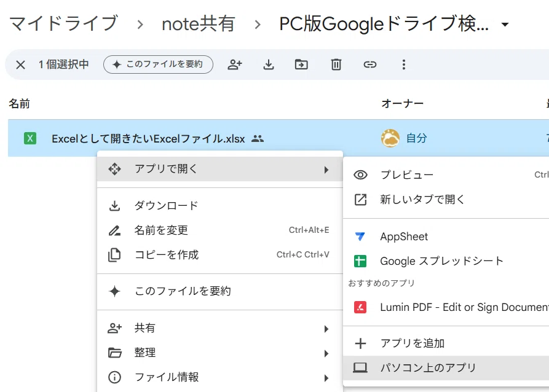Click the アプリで開く submenu arrow

click(326, 170)
